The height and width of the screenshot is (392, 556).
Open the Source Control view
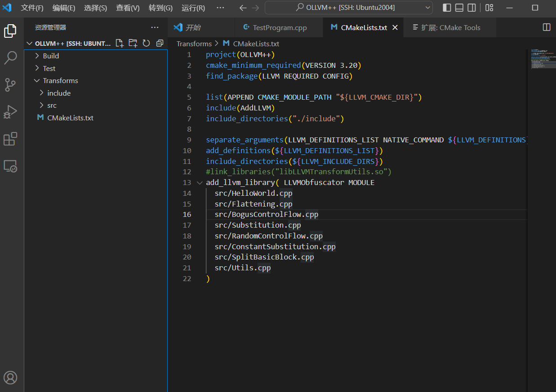pyautogui.click(x=10, y=84)
